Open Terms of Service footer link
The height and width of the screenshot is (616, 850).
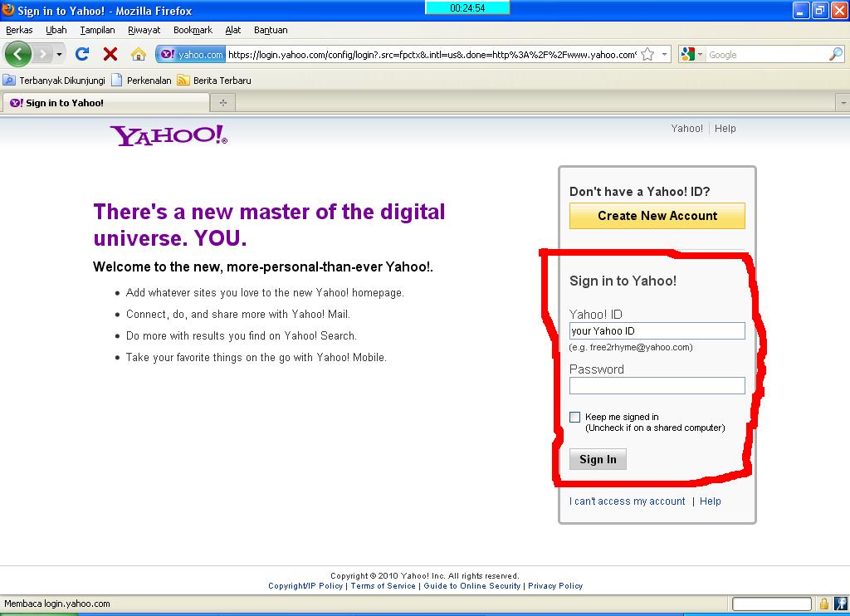[383, 585]
